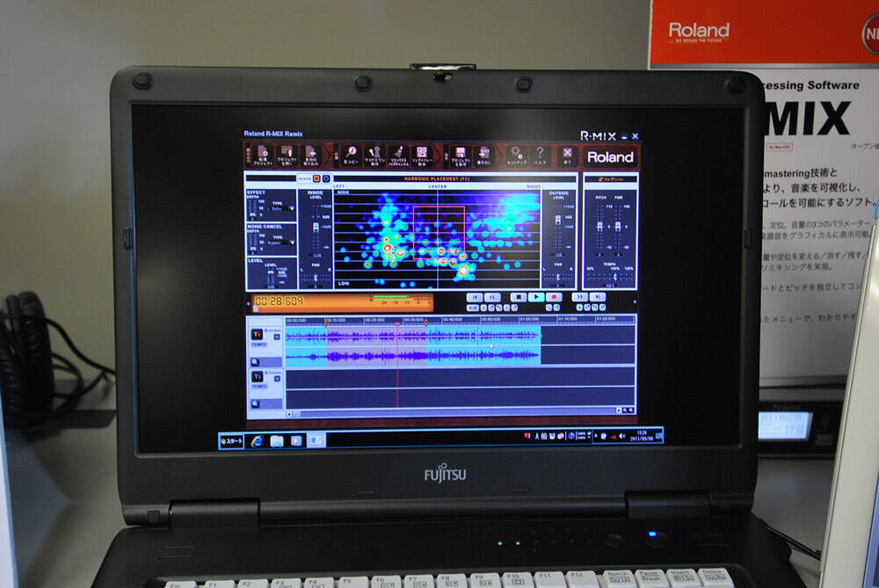Select track T1 header button
The height and width of the screenshot is (588, 879).
[257, 335]
